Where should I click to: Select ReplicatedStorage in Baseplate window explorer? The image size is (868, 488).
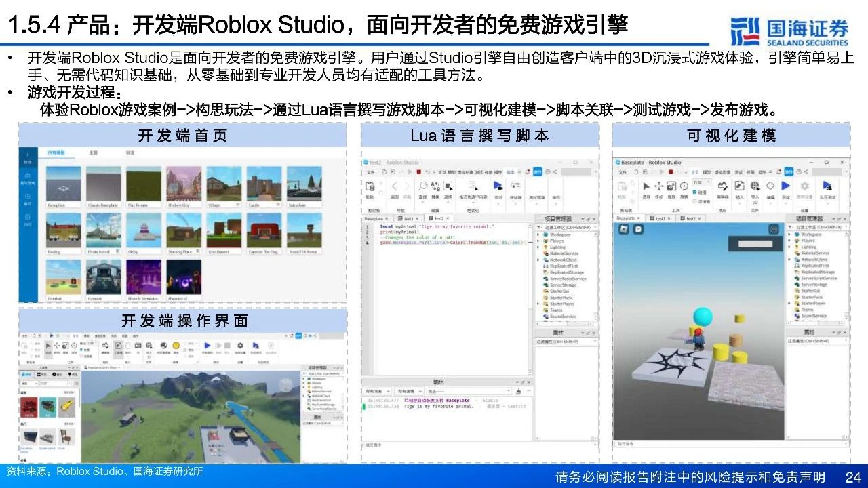[818, 272]
